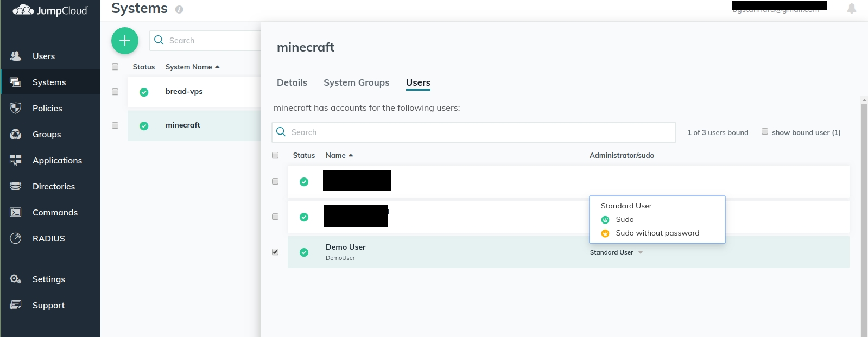Click the green add system plus button
The width and height of the screenshot is (868, 337).
(125, 41)
